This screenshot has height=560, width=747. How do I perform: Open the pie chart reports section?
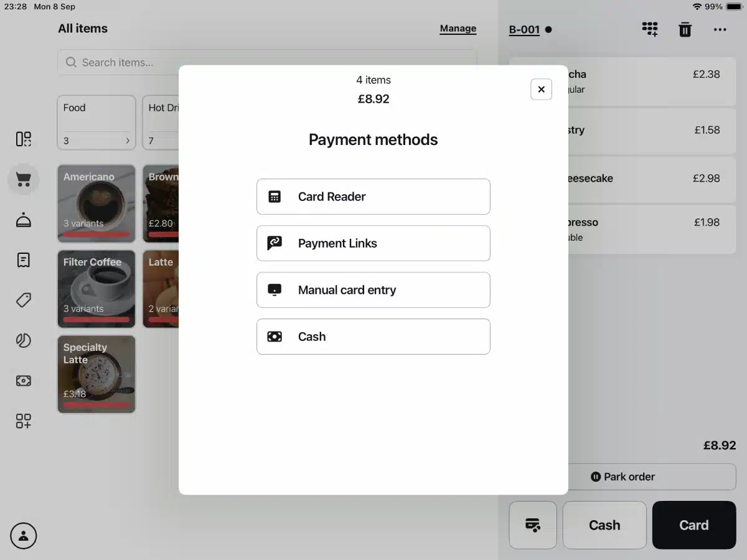tap(23, 340)
